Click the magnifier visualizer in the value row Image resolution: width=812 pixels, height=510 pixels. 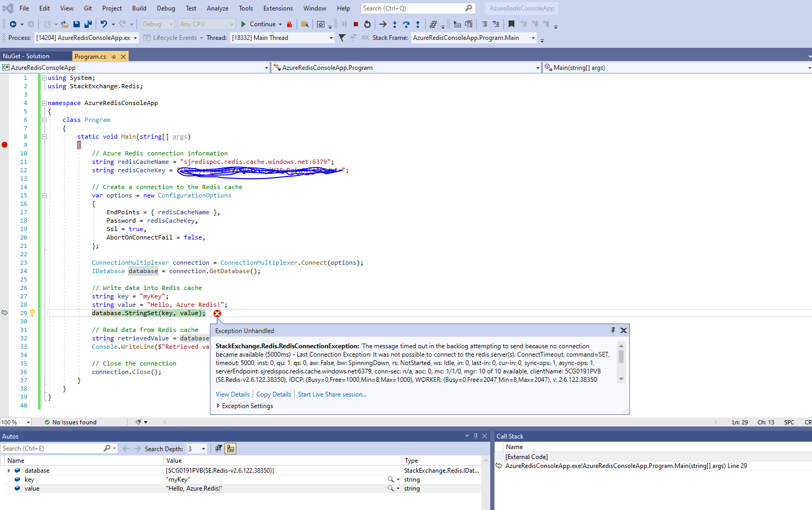point(391,488)
